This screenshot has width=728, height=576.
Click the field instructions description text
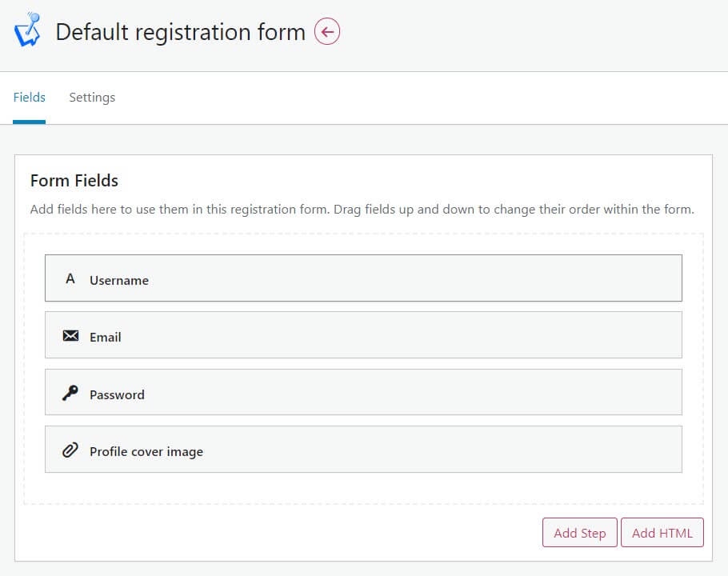[x=362, y=210]
